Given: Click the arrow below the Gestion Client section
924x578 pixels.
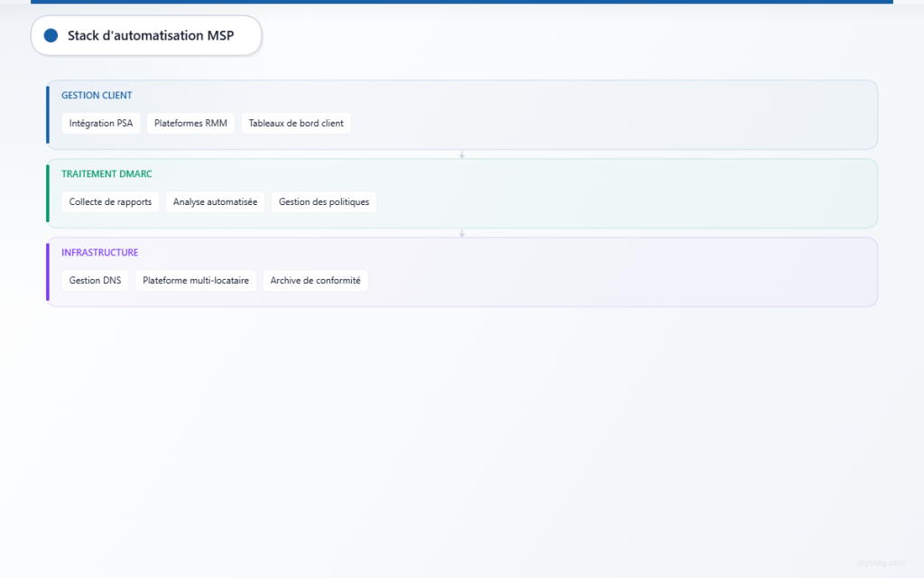Looking at the screenshot, I should 462,154.
